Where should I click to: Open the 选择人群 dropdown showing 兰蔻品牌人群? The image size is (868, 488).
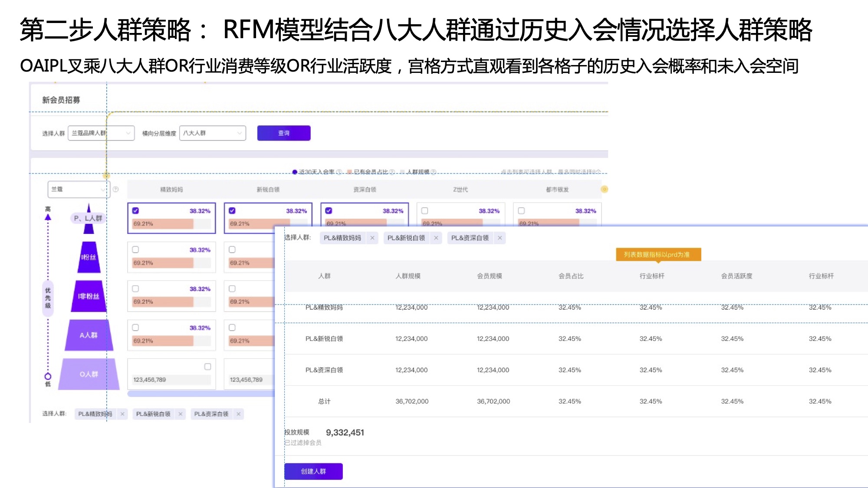101,133
